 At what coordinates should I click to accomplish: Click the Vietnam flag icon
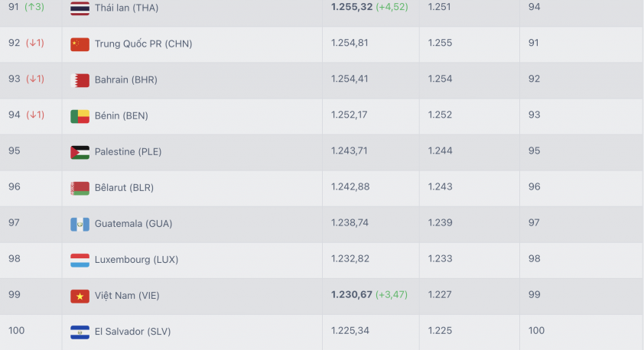pos(80,296)
